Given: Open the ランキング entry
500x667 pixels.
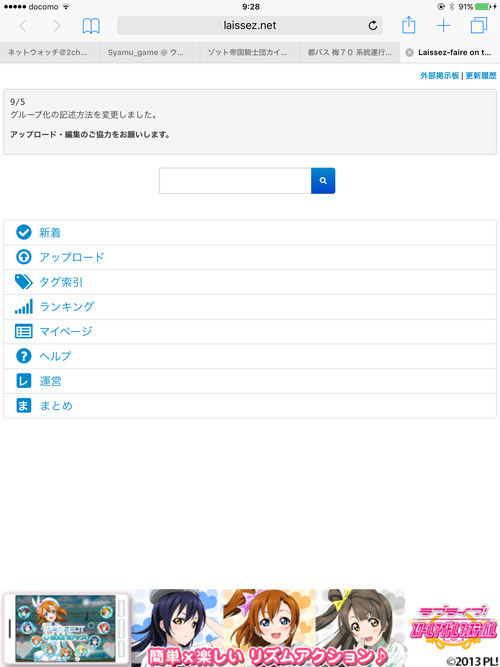Looking at the screenshot, I should point(250,307).
